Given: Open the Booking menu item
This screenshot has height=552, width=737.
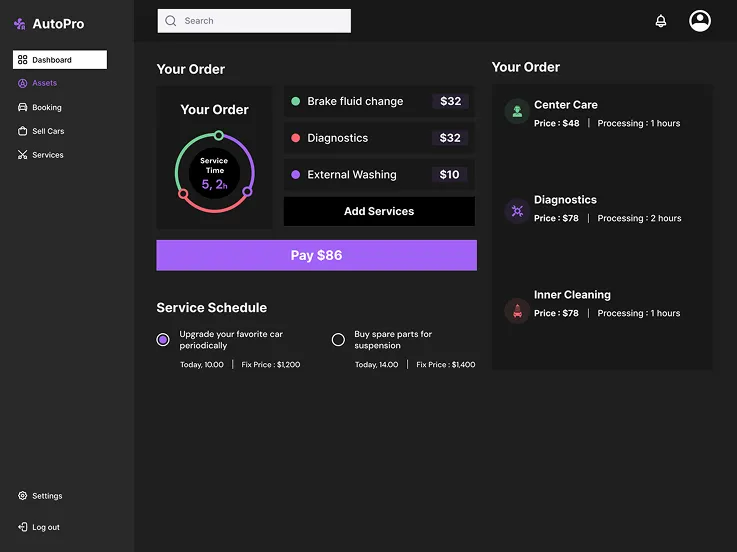Looking at the screenshot, I should tap(46, 107).
